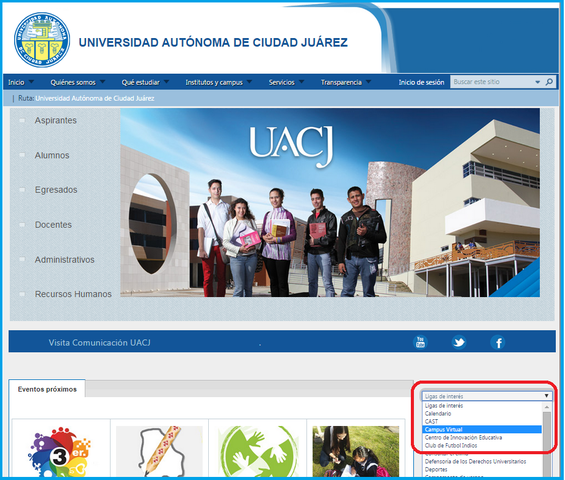
Task: Click the dropdown list scrollbar thumb
Action: coord(547,445)
